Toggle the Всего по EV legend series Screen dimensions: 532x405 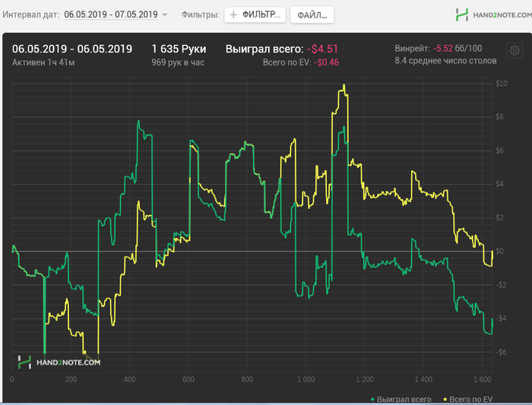coord(468,399)
